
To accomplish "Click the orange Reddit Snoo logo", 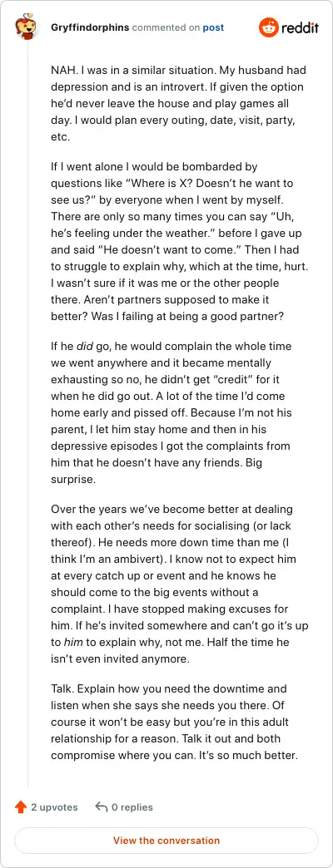I will (268, 27).
